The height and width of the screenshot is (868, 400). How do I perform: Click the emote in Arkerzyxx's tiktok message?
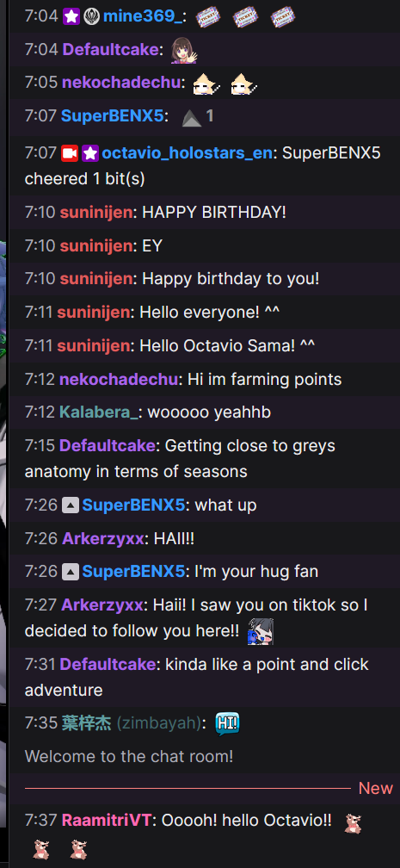[x=260, y=631]
